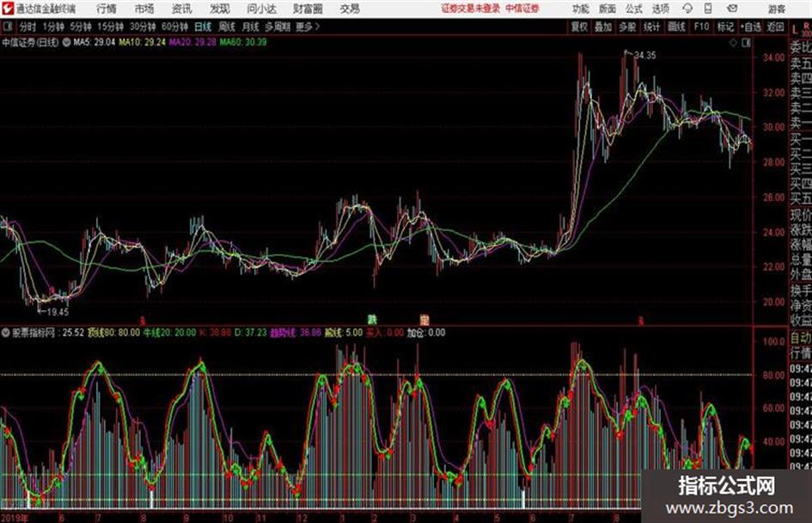The height and width of the screenshot is (523, 812).
Task: Click the 证券交易未登录 login link
Action: [x=471, y=9]
